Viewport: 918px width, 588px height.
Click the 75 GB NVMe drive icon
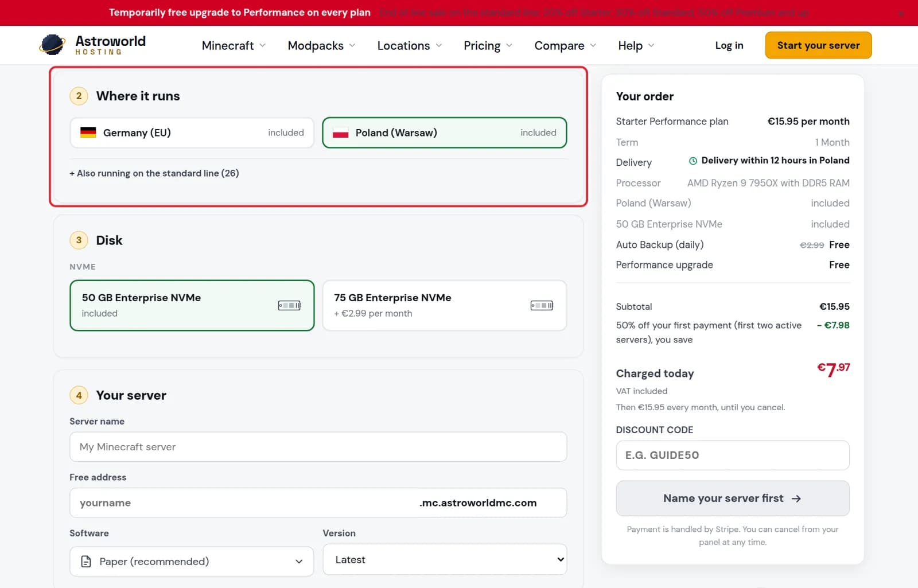[542, 305]
